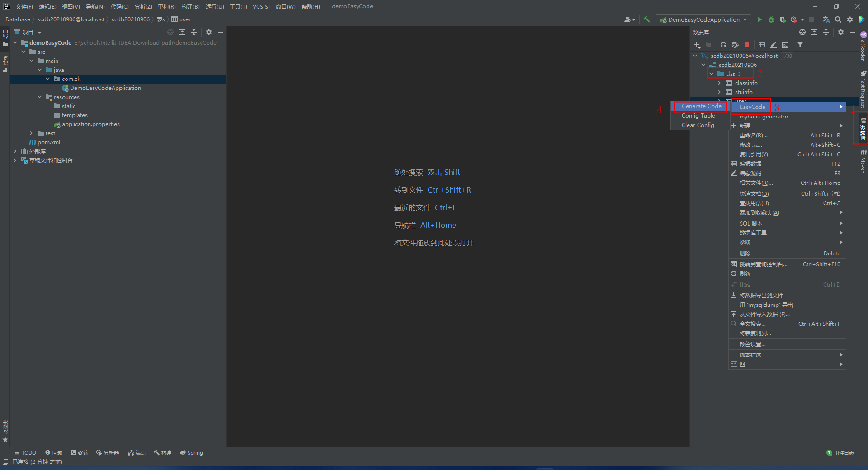Edit table data with the pencil icon

[x=773, y=45]
